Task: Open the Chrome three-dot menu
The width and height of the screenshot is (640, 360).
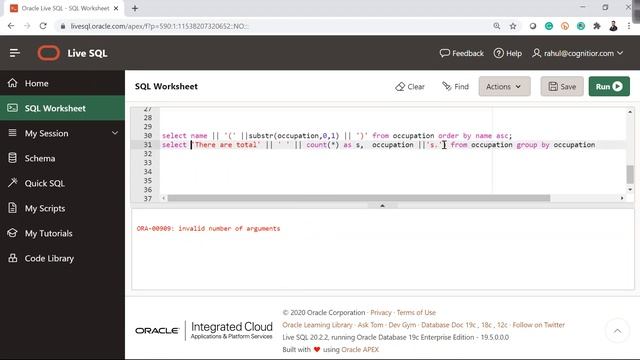Action: click(x=629, y=26)
